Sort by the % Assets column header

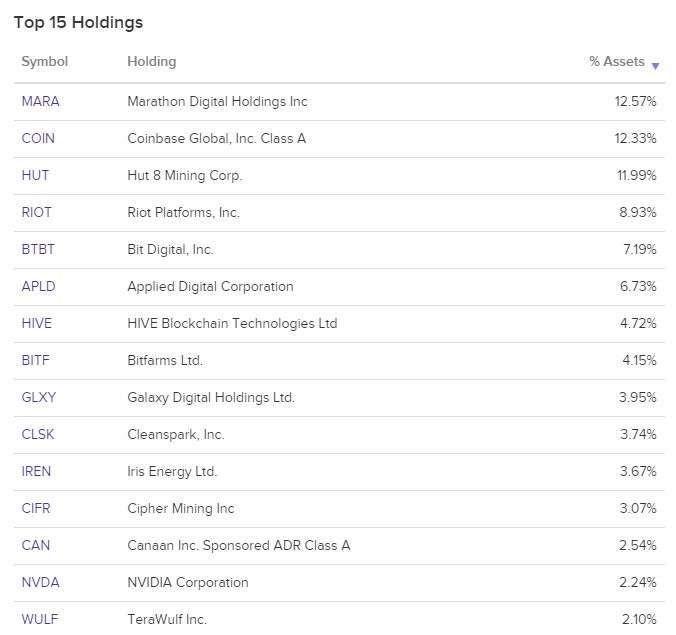click(617, 61)
